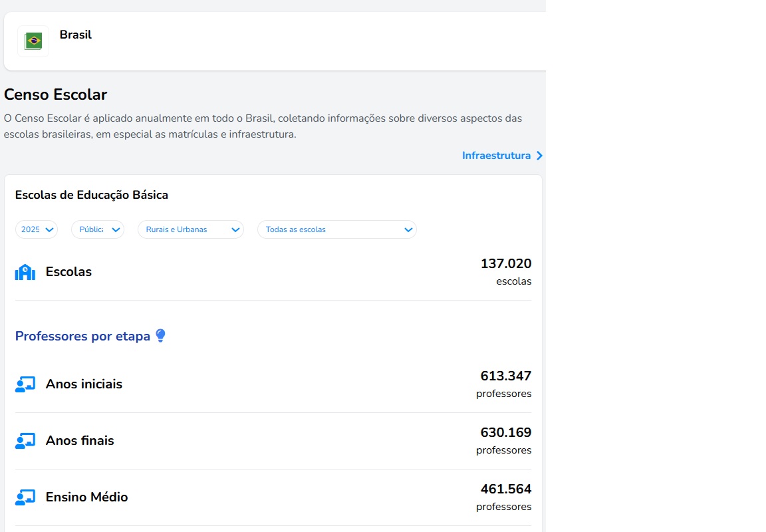This screenshot has width=766, height=532.
Task: Click the teacher icon beside Anos finais
Action: point(25,441)
